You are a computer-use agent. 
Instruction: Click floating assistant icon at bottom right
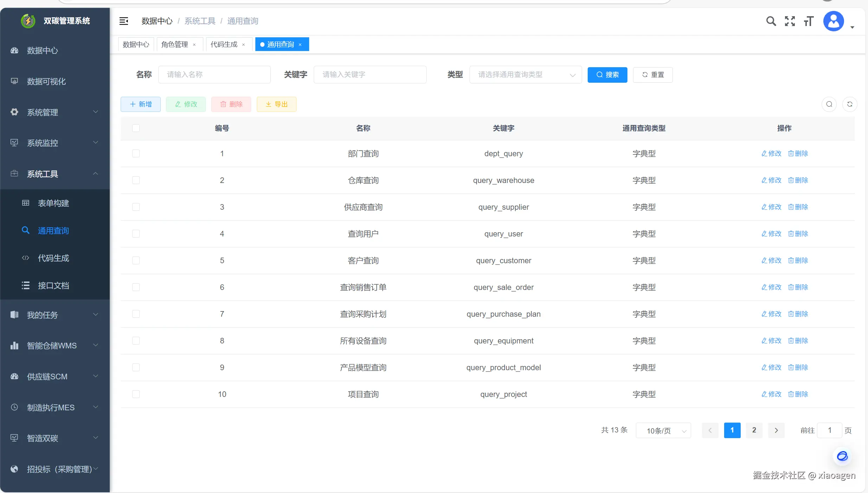click(x=842, y=456)
